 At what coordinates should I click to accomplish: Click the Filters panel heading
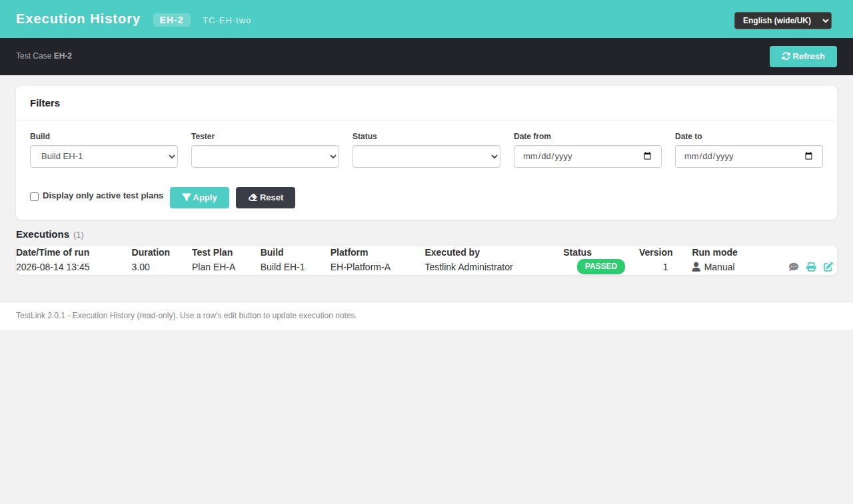45,103
